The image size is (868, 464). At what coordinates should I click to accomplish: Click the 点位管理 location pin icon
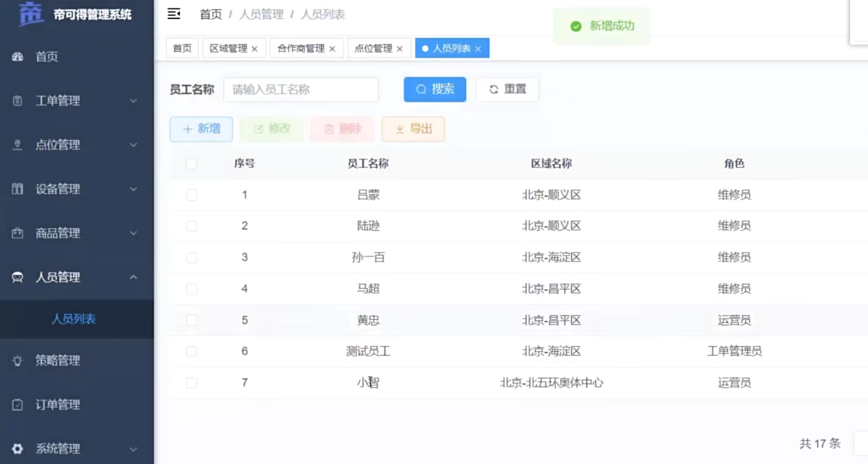point(18,145)
